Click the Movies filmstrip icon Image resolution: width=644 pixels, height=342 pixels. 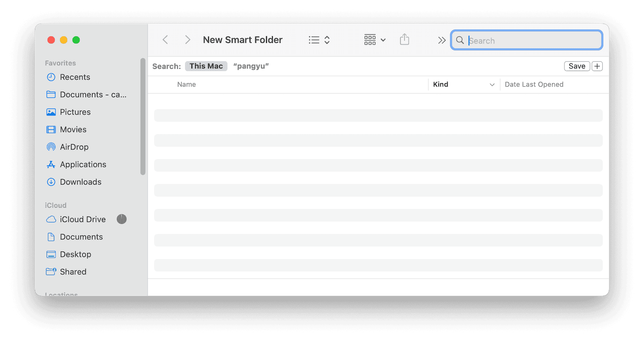click(x=51, y=130)
